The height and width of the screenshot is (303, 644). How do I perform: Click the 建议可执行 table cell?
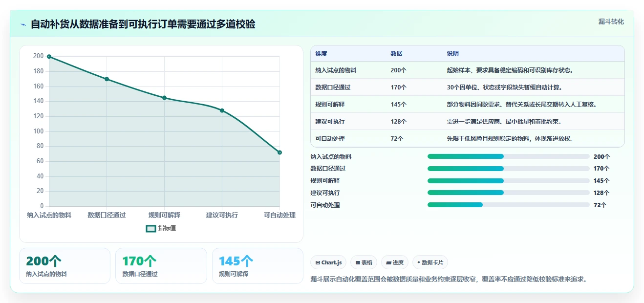330,122
